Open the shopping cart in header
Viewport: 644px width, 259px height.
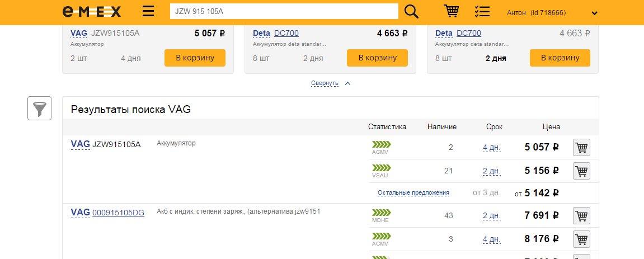coord(451,12)
